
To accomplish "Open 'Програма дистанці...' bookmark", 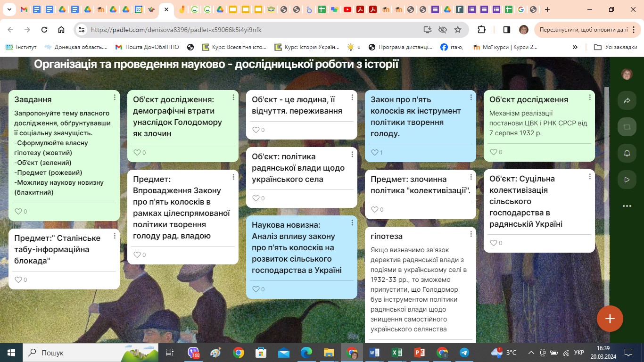I will pos(400,47).
